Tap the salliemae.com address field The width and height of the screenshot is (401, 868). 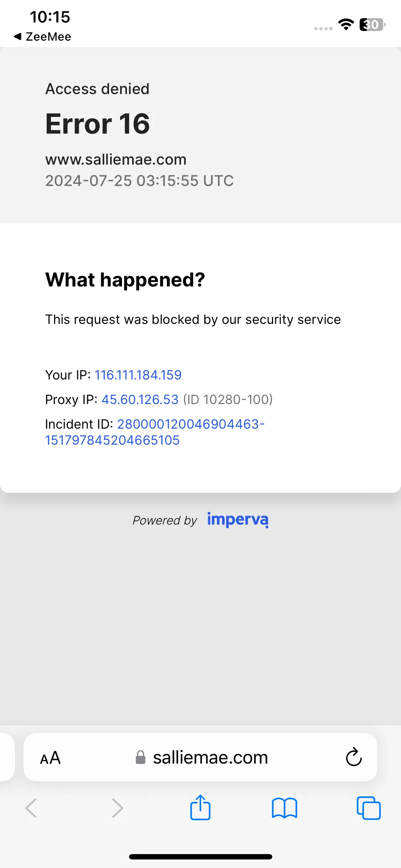[200, 757]
